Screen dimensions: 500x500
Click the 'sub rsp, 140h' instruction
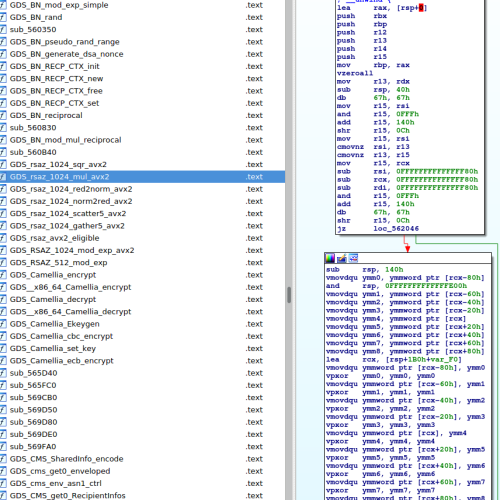365,270
